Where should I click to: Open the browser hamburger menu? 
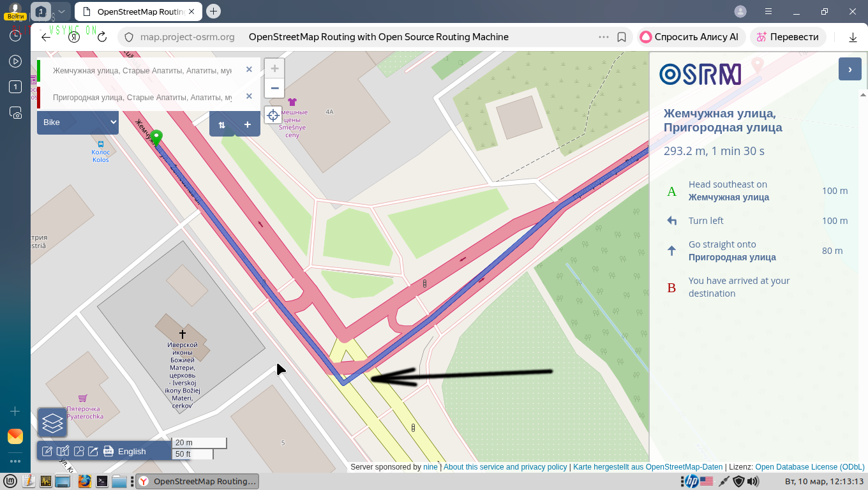(x=768, y=11)
